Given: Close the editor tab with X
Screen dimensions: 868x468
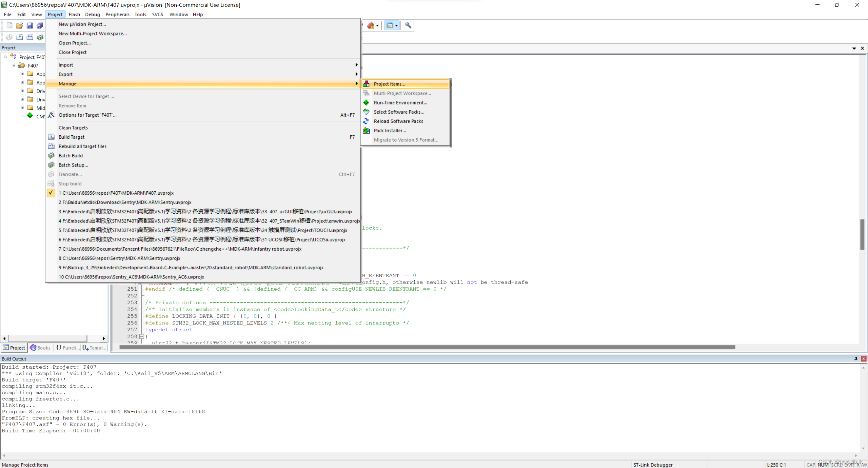Looking at the screenshot, I should click(x=863, y=48).
